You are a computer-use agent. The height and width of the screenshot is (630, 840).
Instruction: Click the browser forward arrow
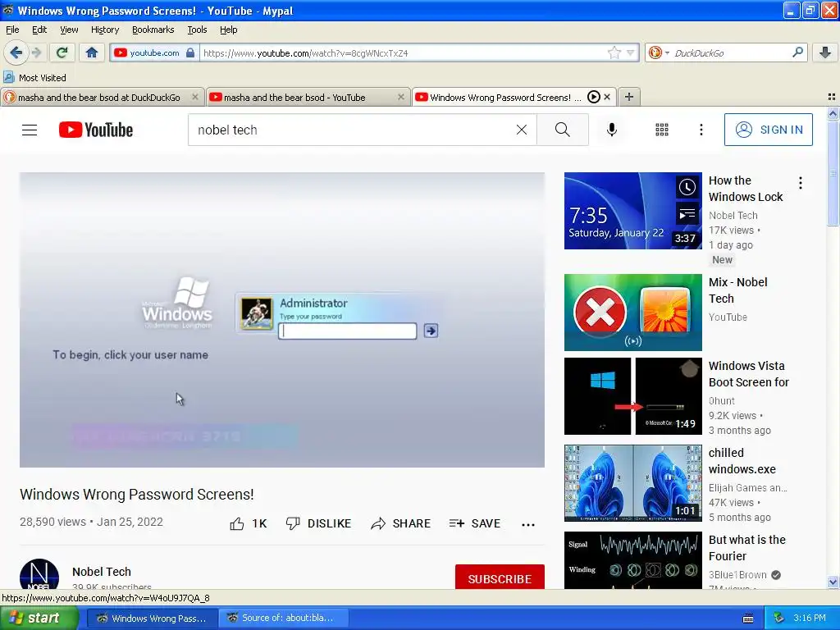click(x=36, y=52)
